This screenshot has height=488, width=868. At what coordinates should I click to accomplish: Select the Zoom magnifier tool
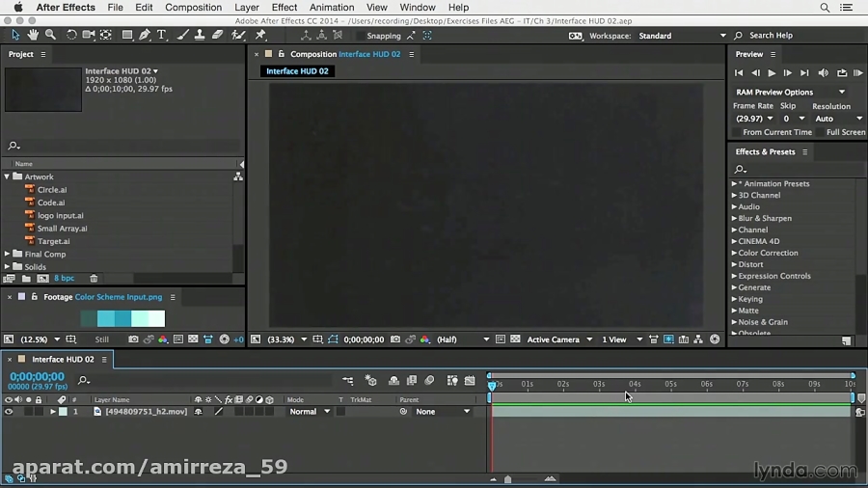(x=50, y=35)
